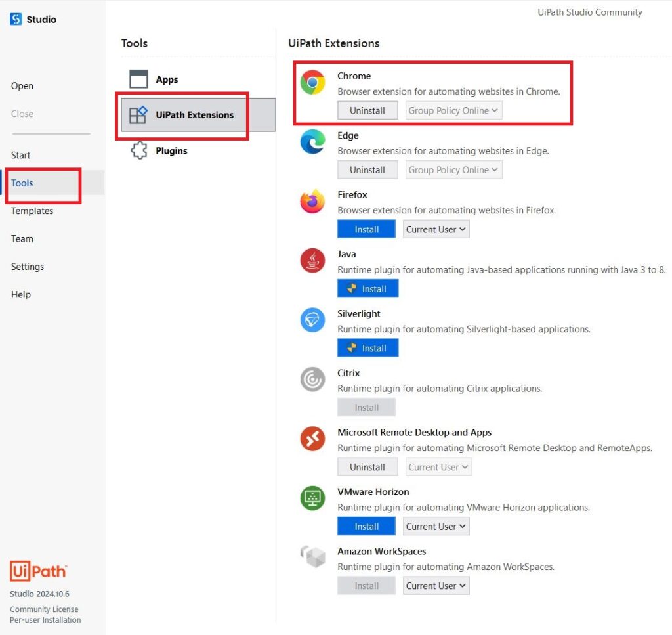The width and height of the screenshot is (672, 635).
Task: Uninstall Microsoft Remote Desktop and Apps plugin
Action: click(367, 467)
